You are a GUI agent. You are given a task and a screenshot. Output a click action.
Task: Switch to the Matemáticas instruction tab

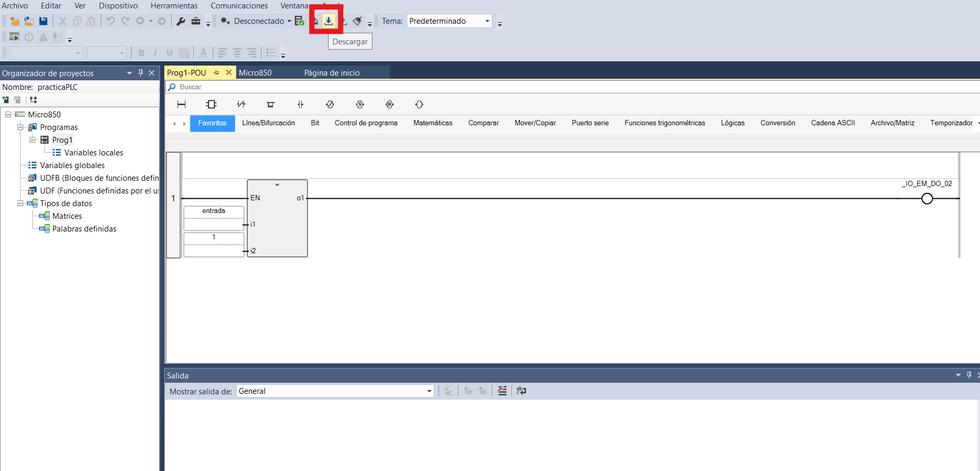tap(433, 123)
